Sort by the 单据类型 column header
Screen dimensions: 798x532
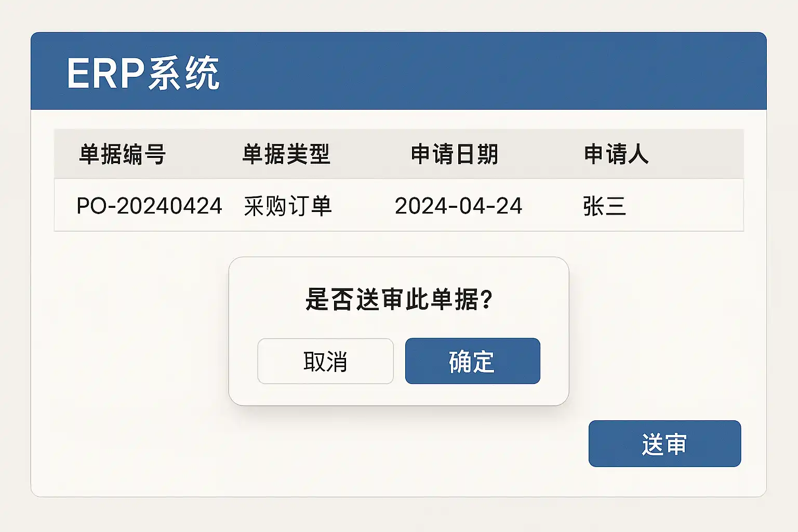(286, 154)
